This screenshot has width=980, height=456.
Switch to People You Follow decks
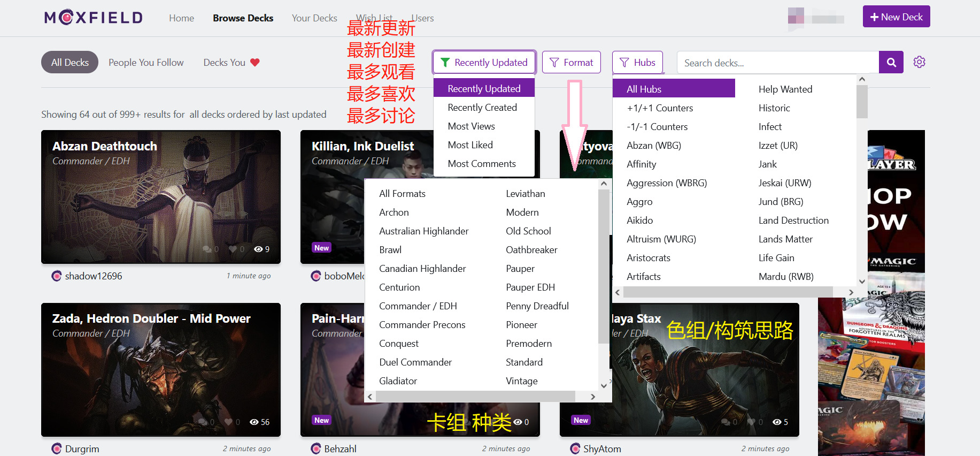pyautogui.click(x=146, y=63)
